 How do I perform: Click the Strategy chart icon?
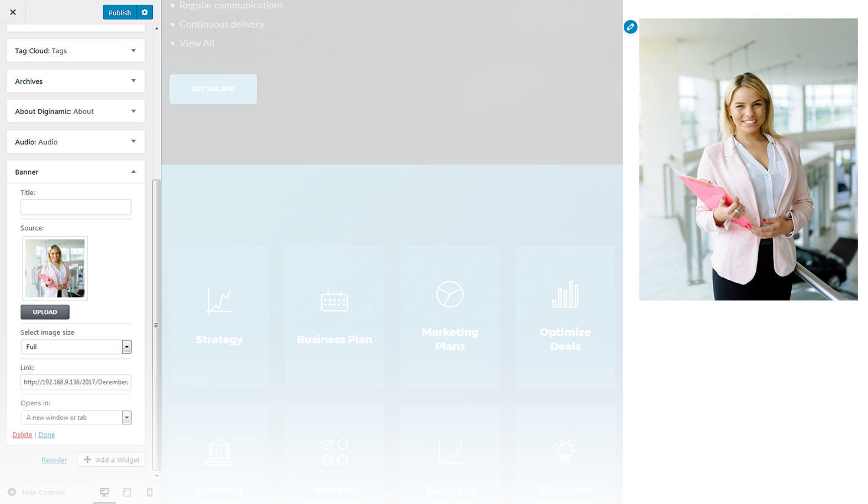pyautogui.click(x=219, y=301)
